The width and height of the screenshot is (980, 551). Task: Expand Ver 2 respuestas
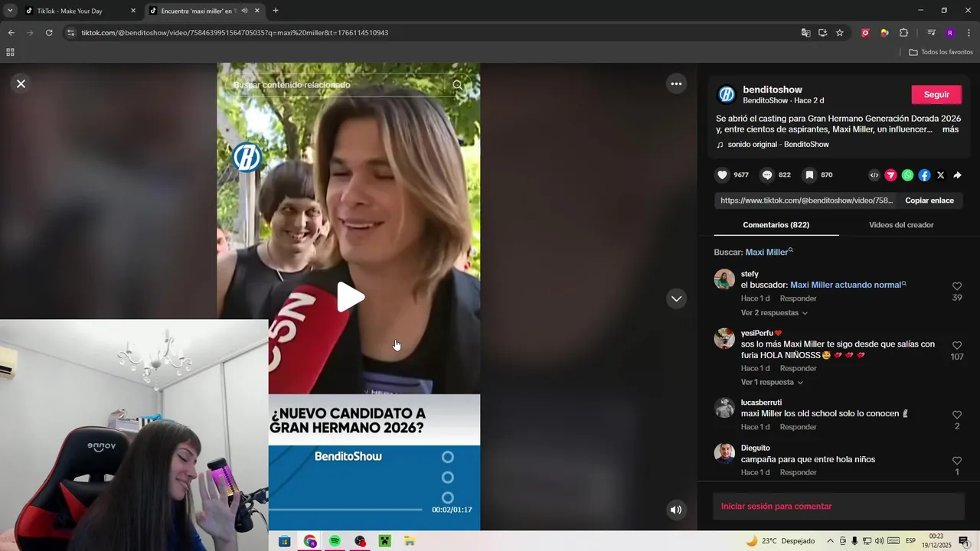click(773, 313)
